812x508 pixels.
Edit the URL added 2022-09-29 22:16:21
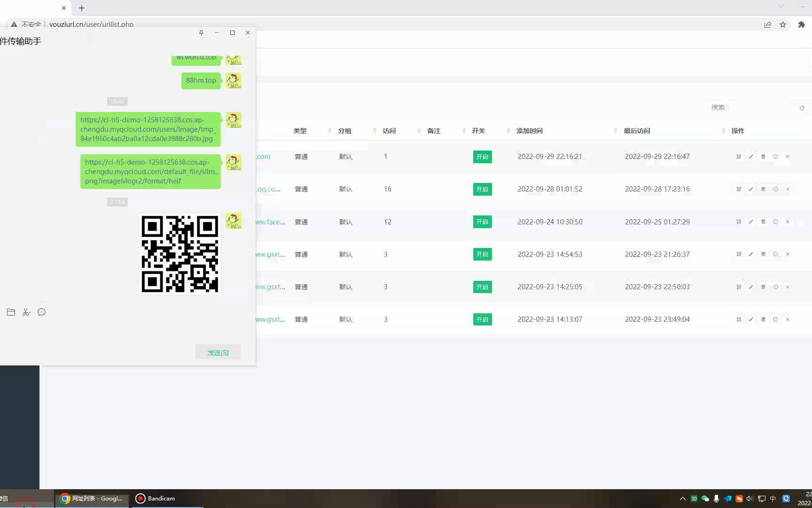(x=751, y=157)
